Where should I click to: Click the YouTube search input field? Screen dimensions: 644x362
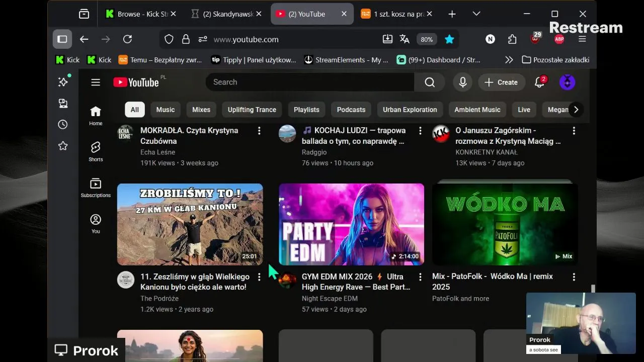pos(310,82)
